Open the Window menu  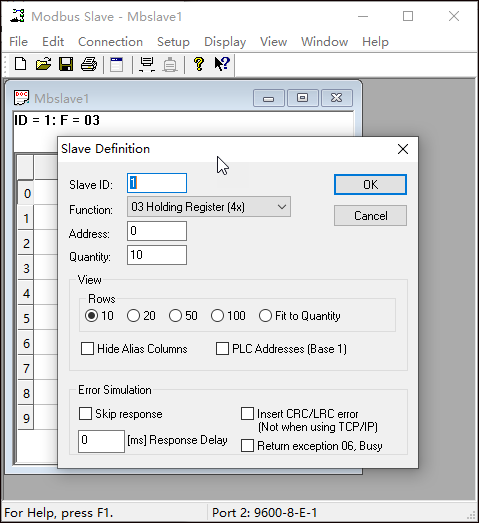click(x=325, y=42)
